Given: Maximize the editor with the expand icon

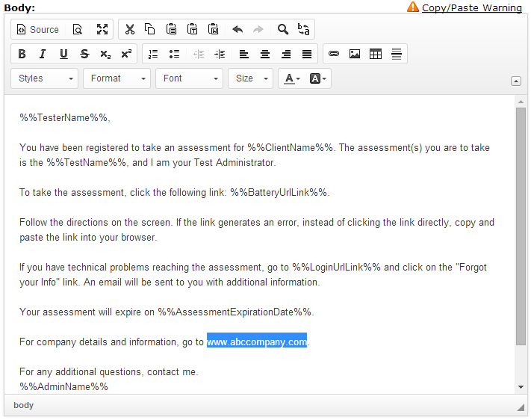Looking at the screenshot, I should [x=102, y=29].
